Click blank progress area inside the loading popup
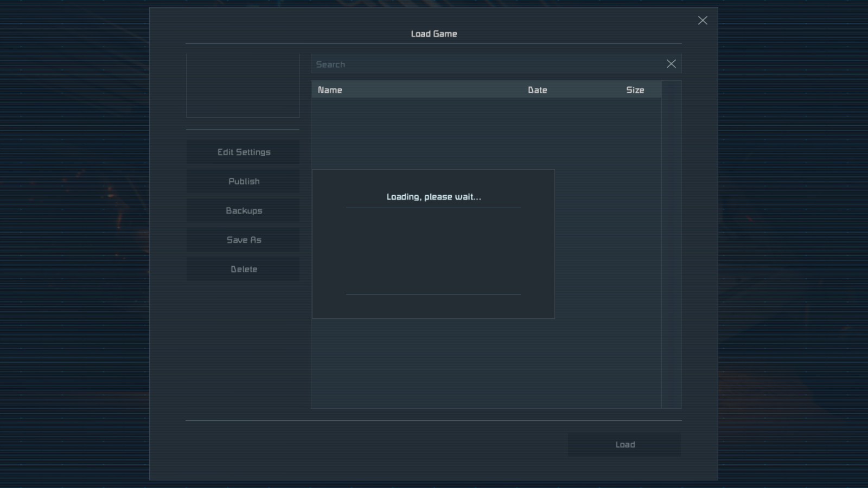868x488 pixels. tap(433, 251)
